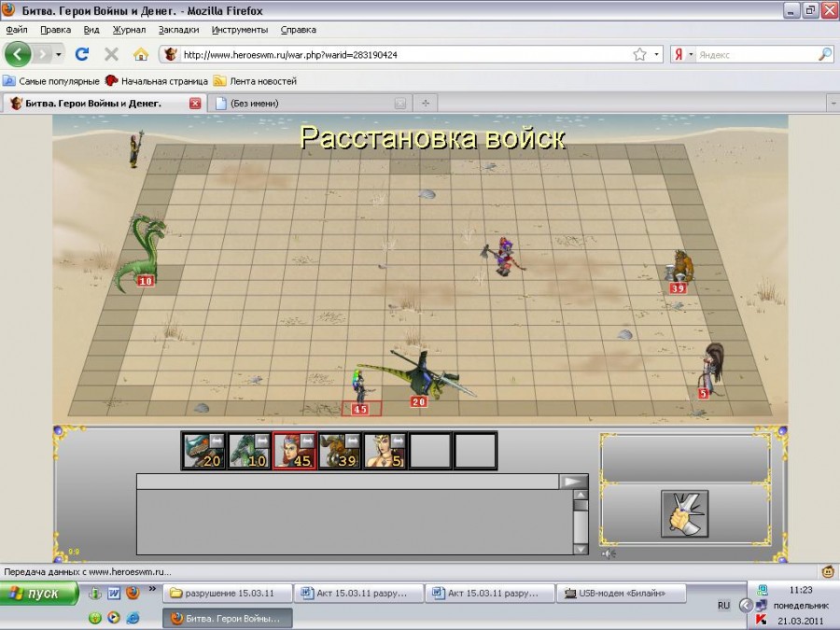Image resolution: width=840 pixels, height=630 pixels.
Task: Select the 45-count elf portrait
Action: click(x=294, y=451)
